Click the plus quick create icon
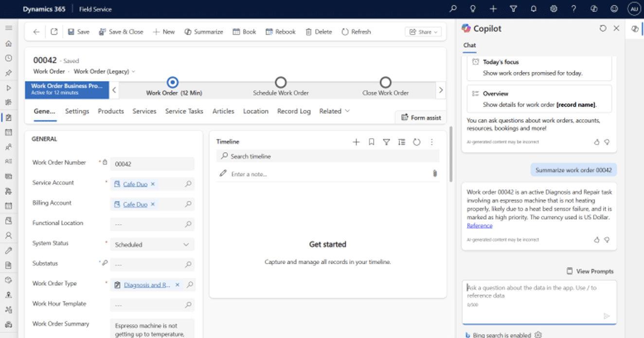The image size is (644, 338). coord(493,9)
